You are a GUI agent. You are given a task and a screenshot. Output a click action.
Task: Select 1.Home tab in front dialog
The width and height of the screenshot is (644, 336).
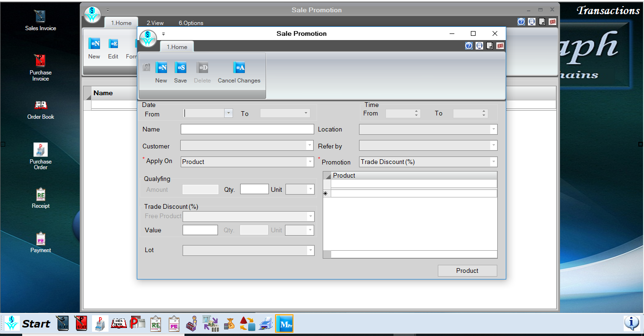(x=177, y=47)
